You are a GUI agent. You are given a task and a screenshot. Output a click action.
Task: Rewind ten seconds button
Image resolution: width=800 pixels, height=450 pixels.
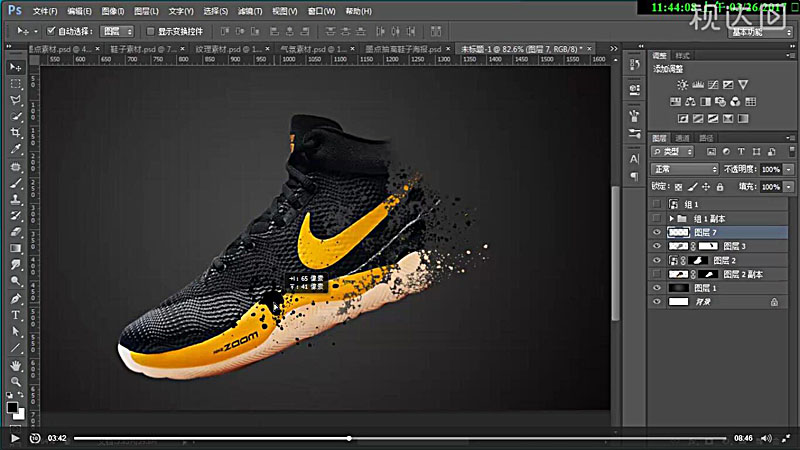pos(35,438)
